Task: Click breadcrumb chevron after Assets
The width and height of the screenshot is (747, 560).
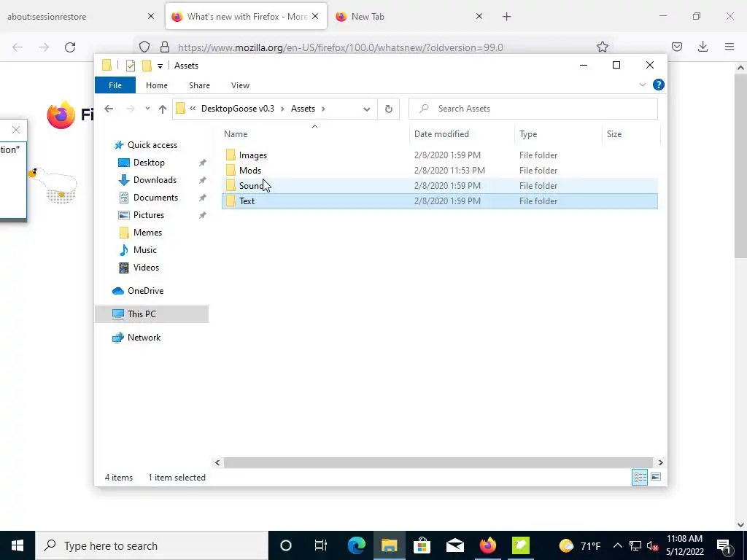Action: (x=323, y=109)
